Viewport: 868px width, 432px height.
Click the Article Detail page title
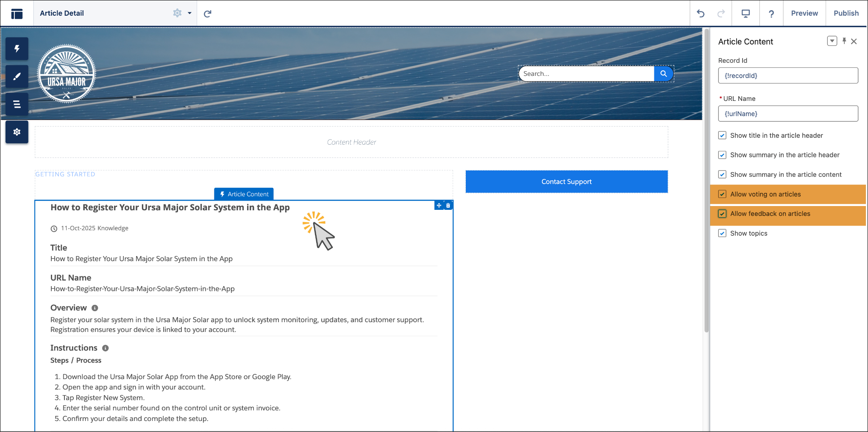coord(62,13)
